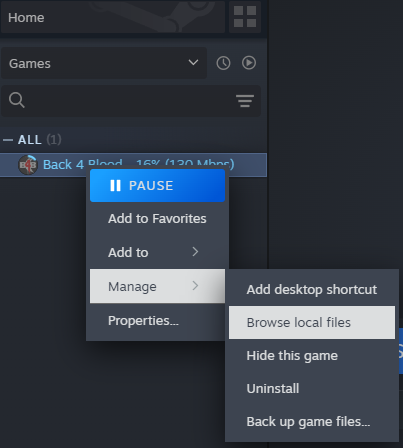Image resolution: width=403 pixels, height=448 pixels.
Task: Select Browse local files
Action: coord(312,322)
